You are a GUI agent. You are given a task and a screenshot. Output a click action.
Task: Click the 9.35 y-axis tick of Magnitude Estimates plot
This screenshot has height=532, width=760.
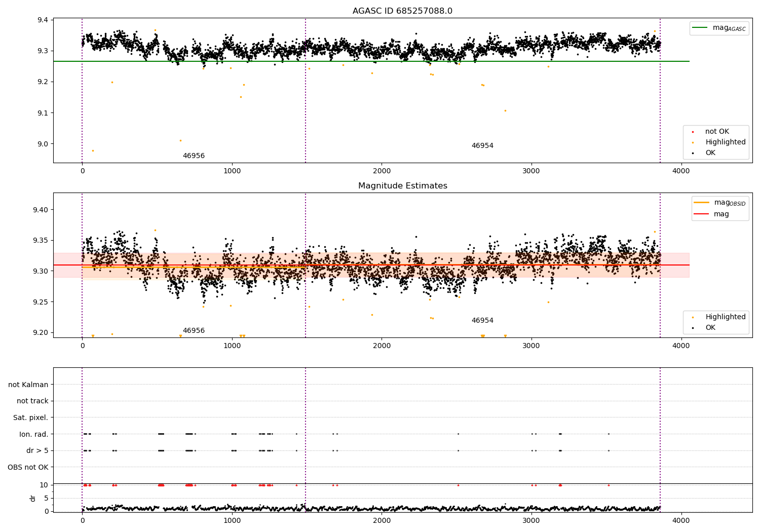(x=41, y=241)
